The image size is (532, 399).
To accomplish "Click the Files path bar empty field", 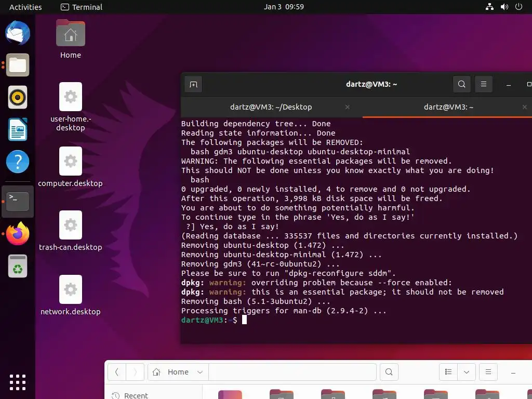I will coord(292,372).
